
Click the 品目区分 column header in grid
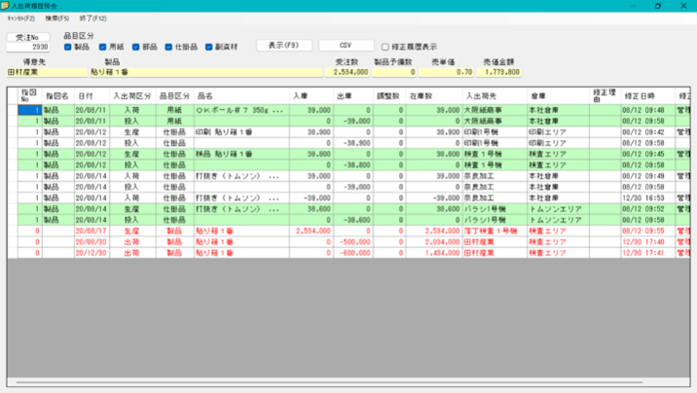click(x=175, y=96)
